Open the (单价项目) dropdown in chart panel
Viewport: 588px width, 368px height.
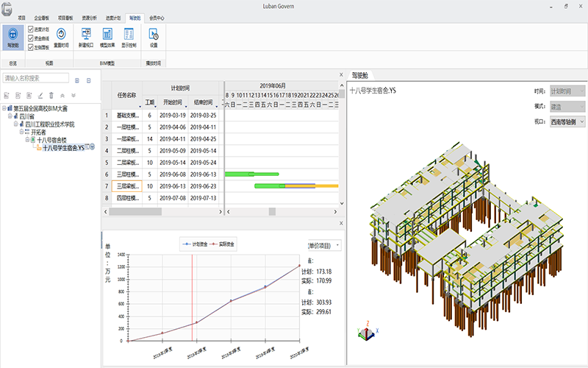[324, 246]
